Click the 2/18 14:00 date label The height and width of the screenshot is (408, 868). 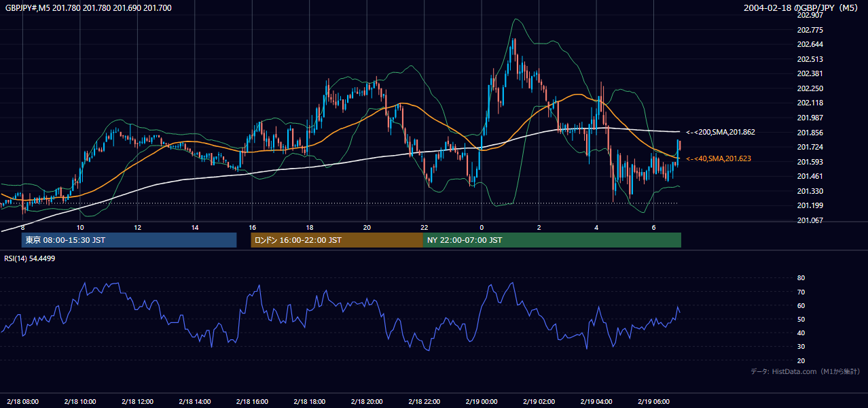195,401
